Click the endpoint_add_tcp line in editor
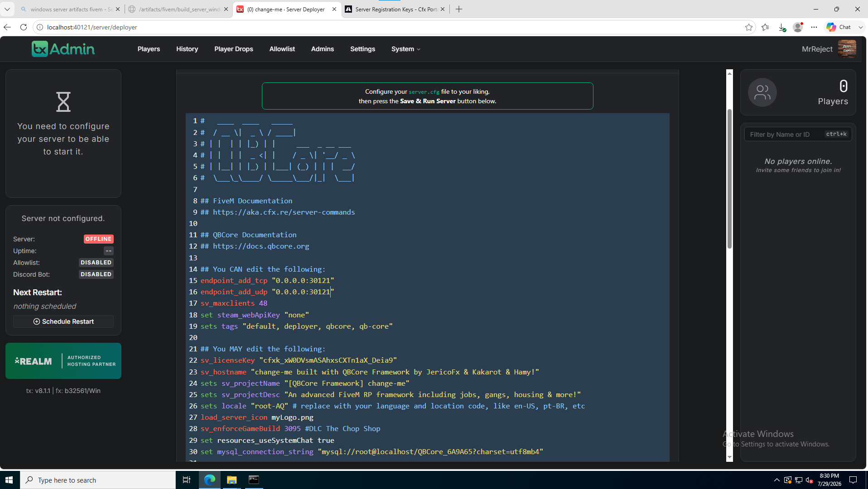The width and height of the screenshot is (868, 489). tap(267, 281)
